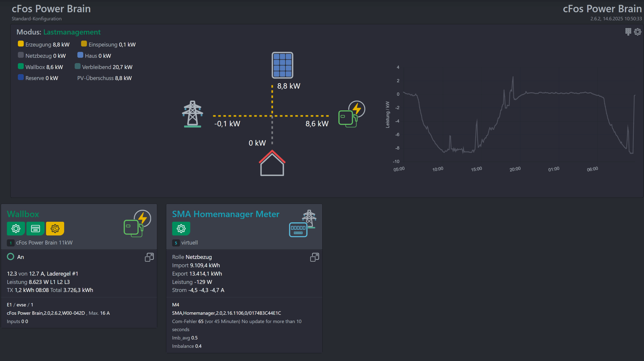Click 'Import 9.109,4 kWh' value
Screen dimensions: 644x361
click(196, 265)
